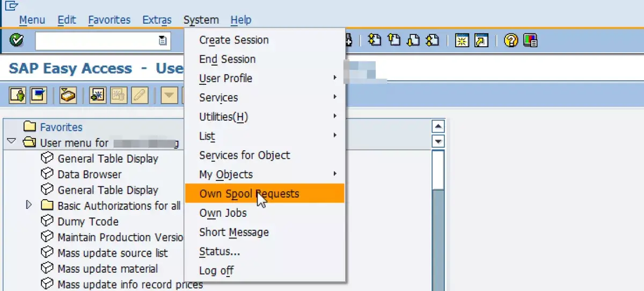Open the Edit menu
Viewport: 644px width, 291px height.
coord(67,20)
